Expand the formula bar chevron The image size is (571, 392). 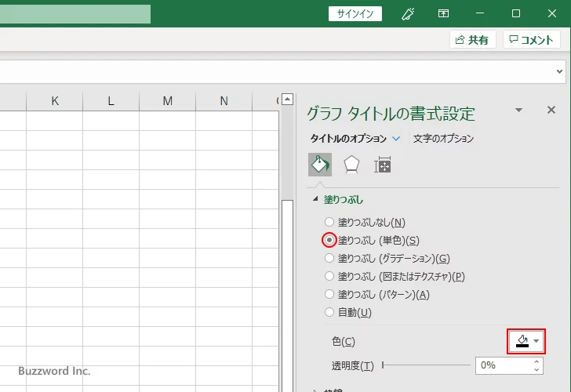[560, 71]
